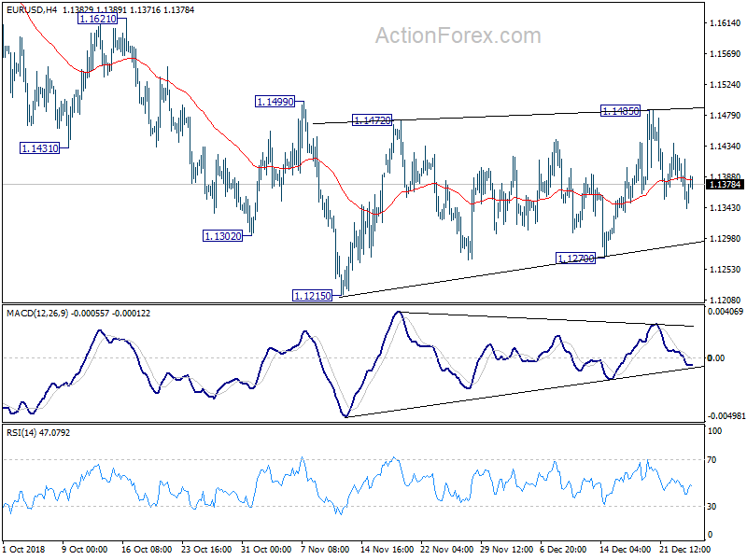The width and height of the screenshot is (747, 560).
Task: Click the 1.16210 price label
Action: tap(97, 19)
